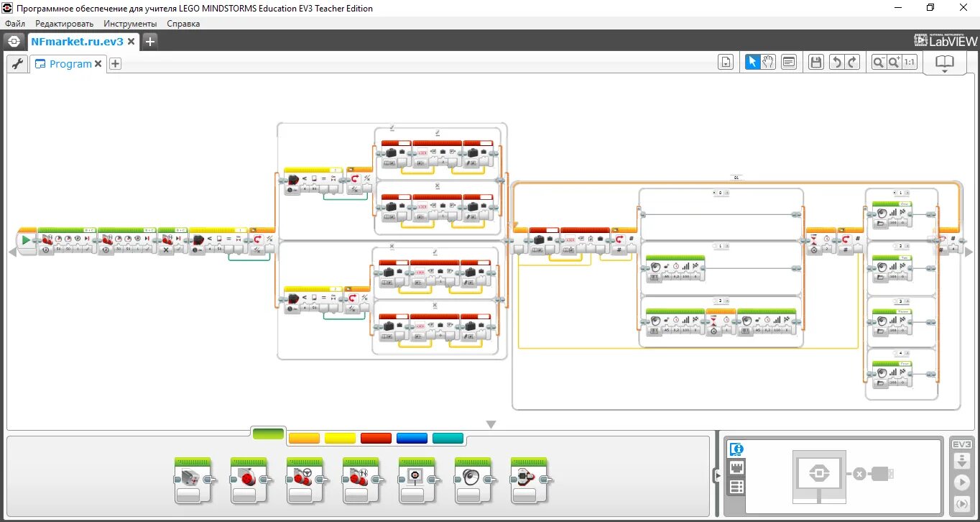Pick the Brick Status Light block in palette
This screenshot has width=980, height=522.
click(529, 480)
